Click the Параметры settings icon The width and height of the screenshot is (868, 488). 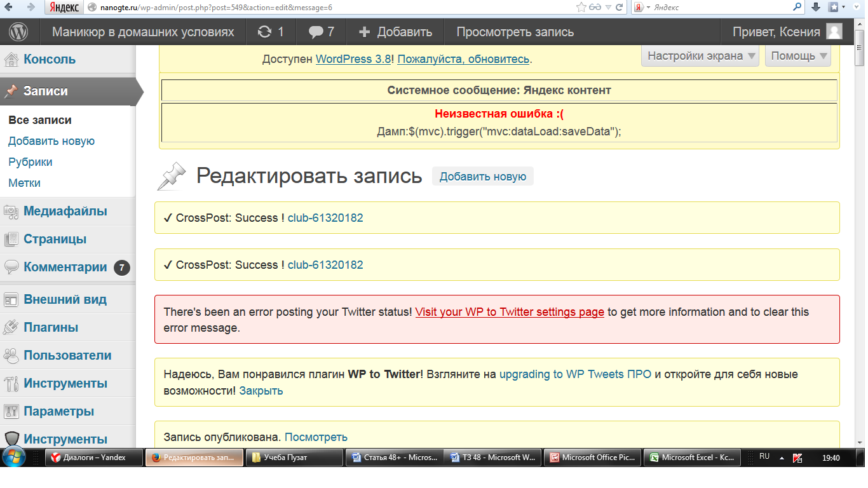pyautogui.click(x=11, y=412)
